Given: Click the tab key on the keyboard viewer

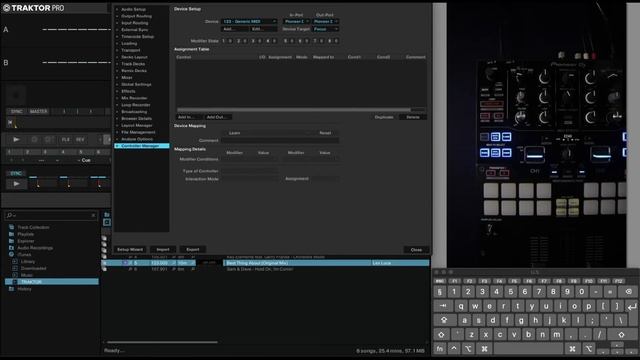Looking at the screenshot, I should [443, 306].
